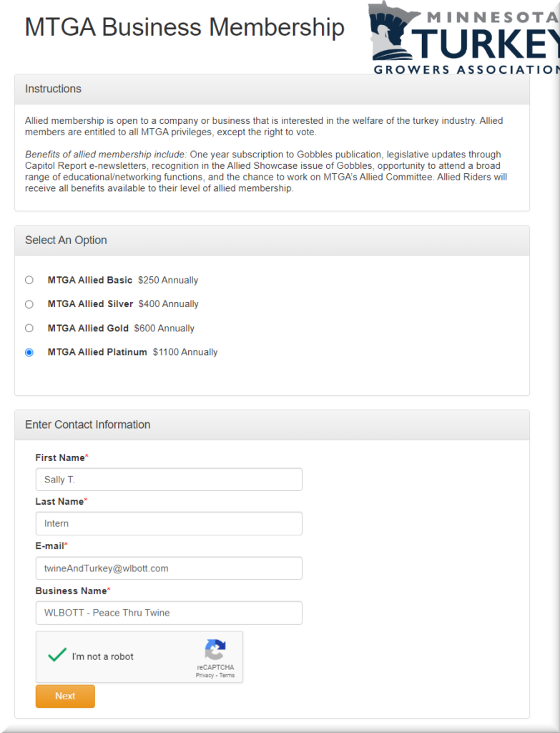
Task: Click the $1100 Annually price text
Action: [x=185, y=352]
